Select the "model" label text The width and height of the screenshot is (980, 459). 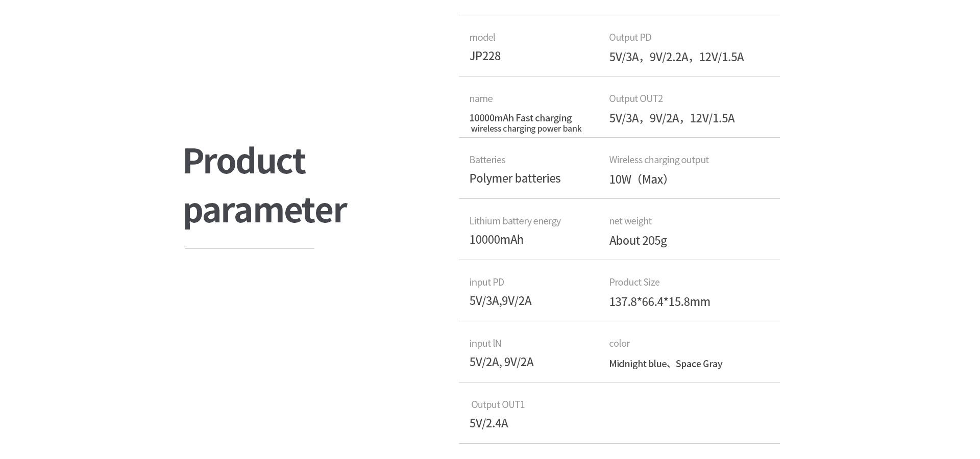[482, 37]
